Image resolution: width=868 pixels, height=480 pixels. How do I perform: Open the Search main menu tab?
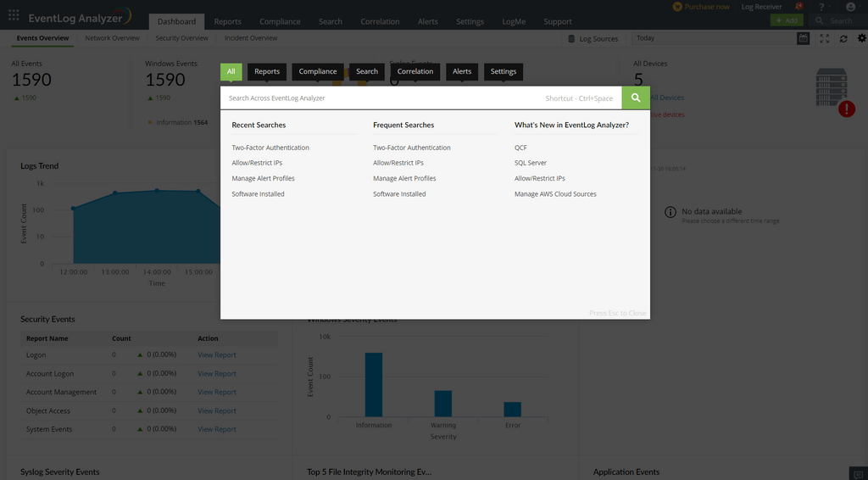331,21
